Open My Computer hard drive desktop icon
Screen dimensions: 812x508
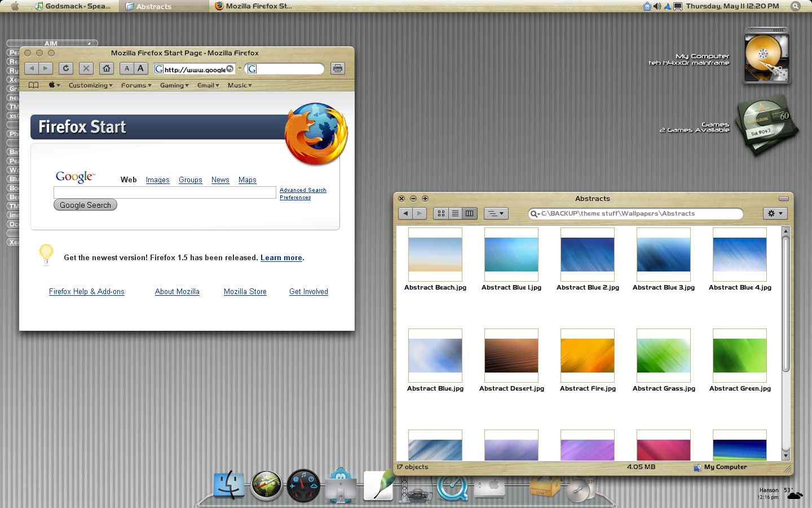pyautogui.click(x=766, y=56)
